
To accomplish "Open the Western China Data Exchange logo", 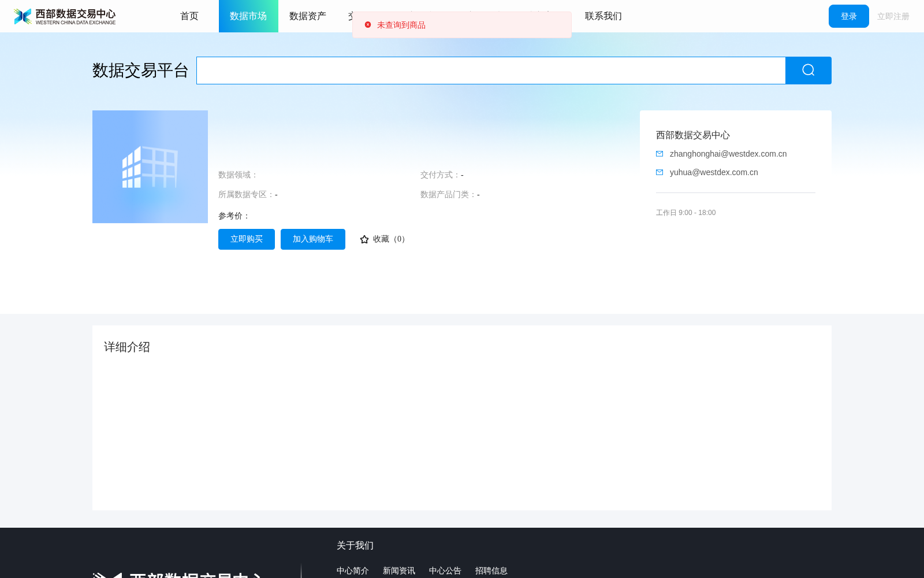I will [x=65, y=16].
